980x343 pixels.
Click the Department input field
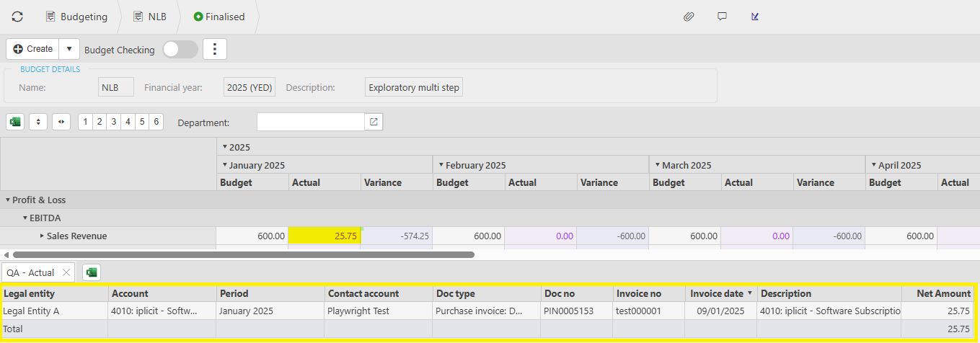coord(310,122)
